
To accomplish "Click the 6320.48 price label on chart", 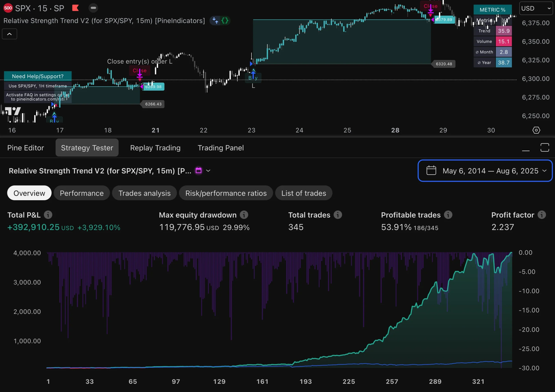I will pos(444,64).
